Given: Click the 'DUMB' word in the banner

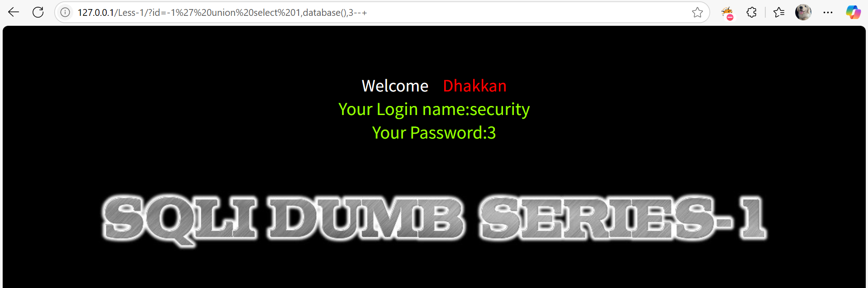Looking at the screenshot, I should point(366,217).
